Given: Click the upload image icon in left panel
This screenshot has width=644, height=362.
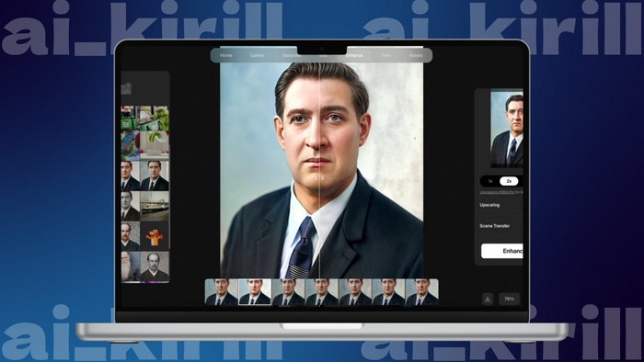Looking at the screenshot, I should tap(126, 88).
